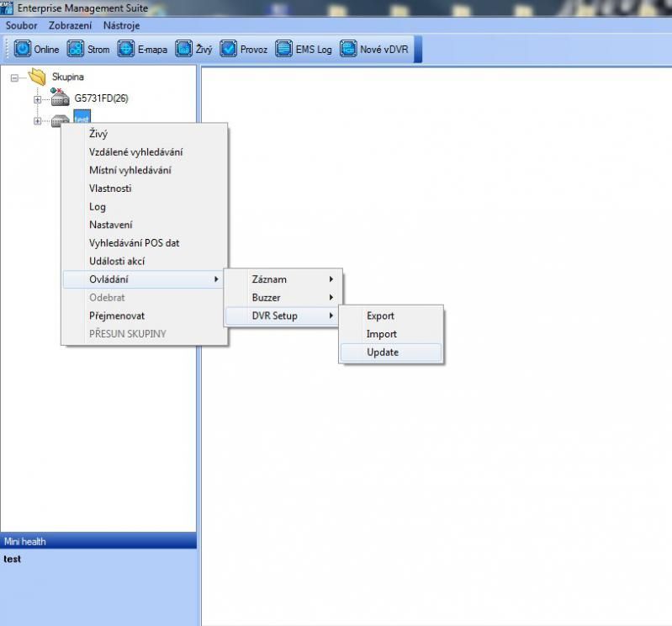Expand the test device node
This screenshot has width=672, height=626.
pos(37,121)
